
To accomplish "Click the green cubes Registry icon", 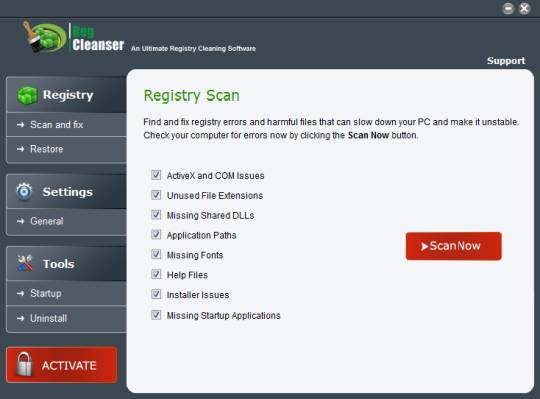I will click(x=27, y=95).
